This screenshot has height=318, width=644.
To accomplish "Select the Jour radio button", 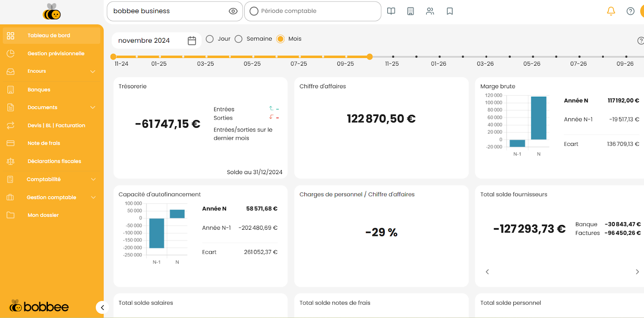I will pyautogui.click(x=210, y=39).
